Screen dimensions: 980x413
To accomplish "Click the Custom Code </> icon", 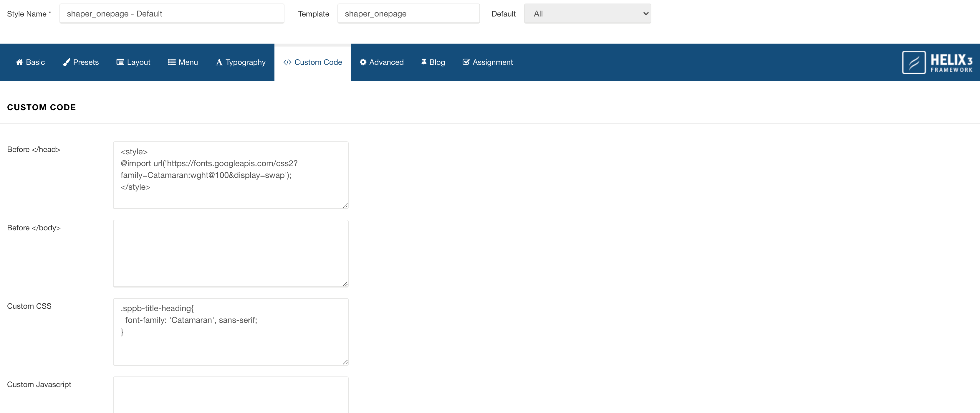I will point(287,62).
